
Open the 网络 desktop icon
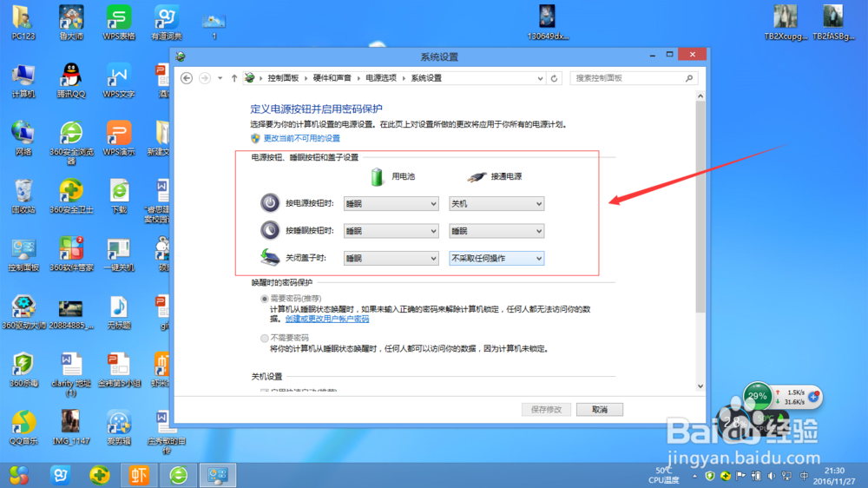pyautogui.click(x=23, y=138)
